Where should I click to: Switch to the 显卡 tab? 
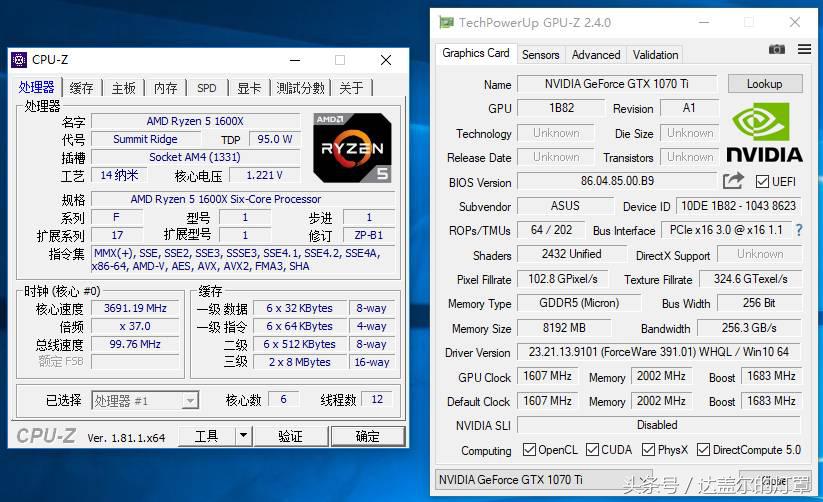click(249, 88)
